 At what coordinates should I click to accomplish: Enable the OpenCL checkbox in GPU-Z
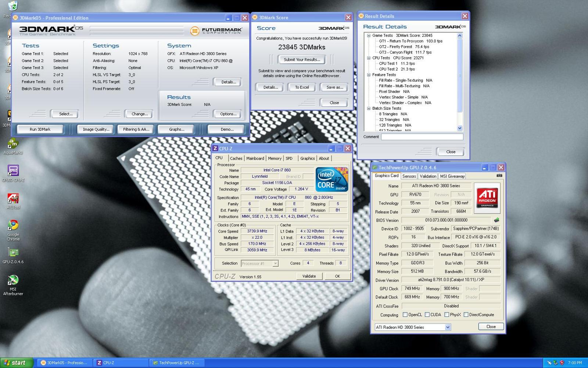coord(405,315)
